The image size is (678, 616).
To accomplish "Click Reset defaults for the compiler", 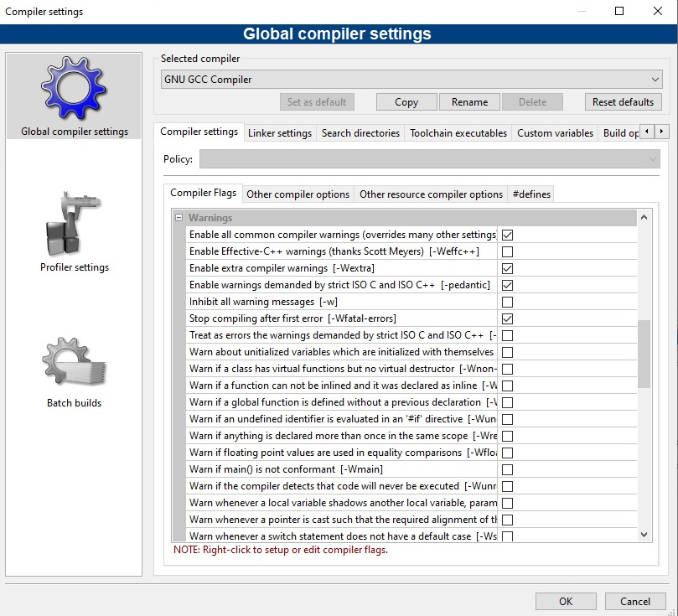I will click(623, 102).
